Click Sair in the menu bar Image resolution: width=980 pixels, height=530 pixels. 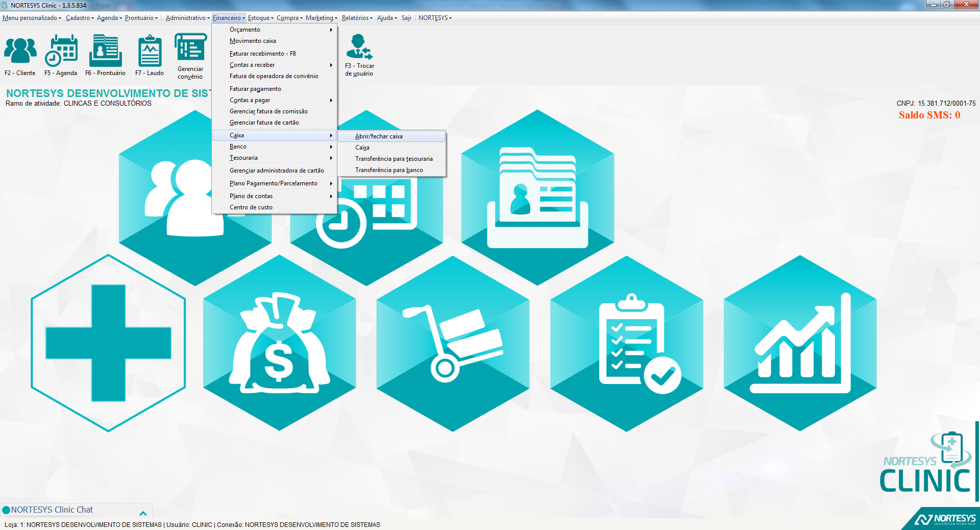click(406, 18)
